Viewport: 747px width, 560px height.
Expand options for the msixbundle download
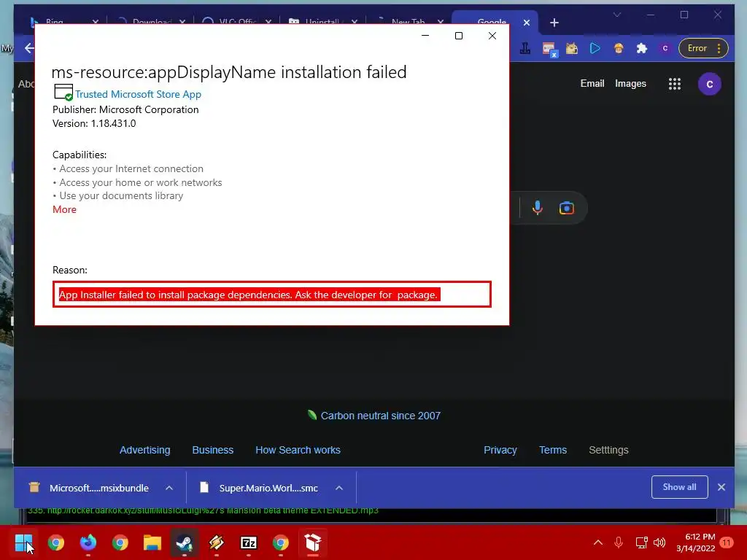[x=169, y=488]
